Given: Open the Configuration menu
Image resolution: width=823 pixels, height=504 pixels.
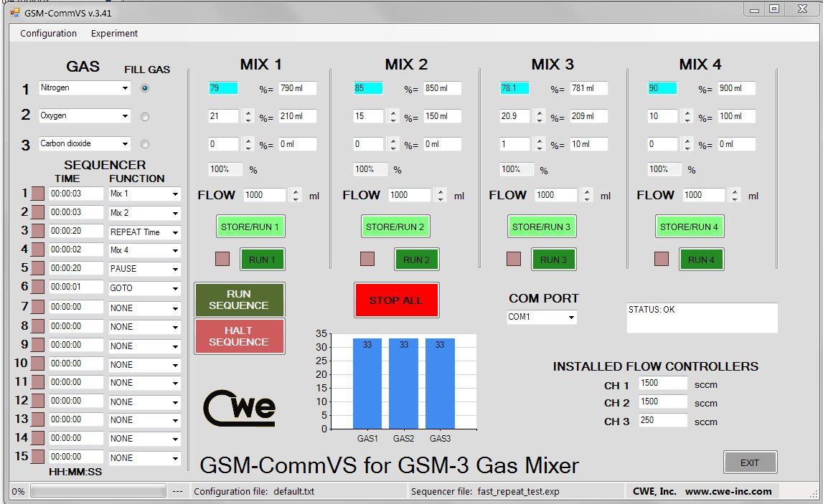Looking at the screenshot, I should click(x=48, y=33).
